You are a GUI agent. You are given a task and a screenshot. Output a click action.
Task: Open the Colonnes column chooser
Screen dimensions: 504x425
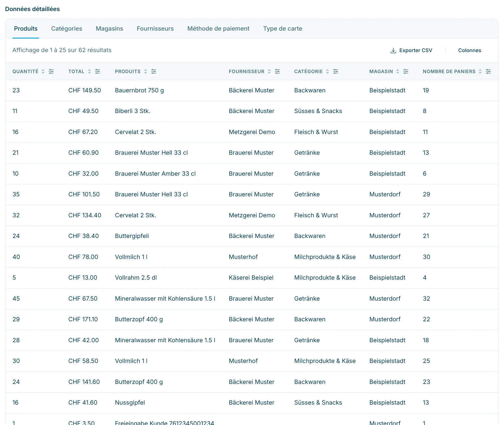pos(470,50)
